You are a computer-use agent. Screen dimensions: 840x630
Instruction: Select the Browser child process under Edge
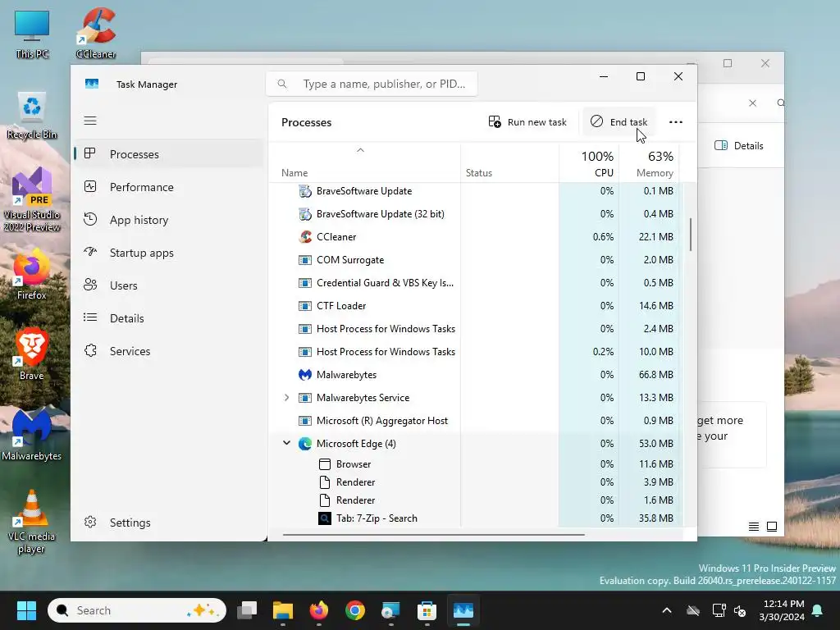[x=474, y=464]
